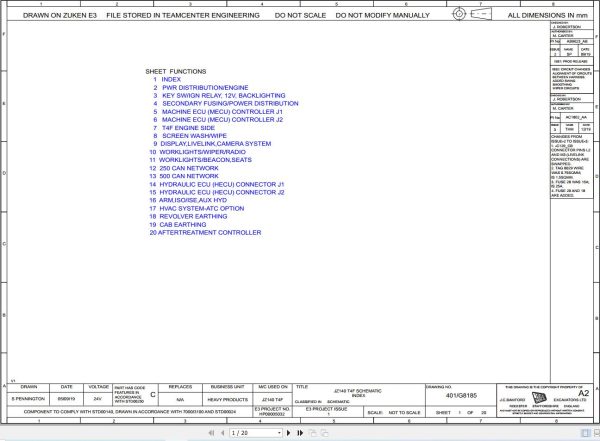Open sheet 5 MACHINE ECU CONTROLLER J1
Image resolution: width=600 pixels, height=441 pixels.
(x=218, y=112)
